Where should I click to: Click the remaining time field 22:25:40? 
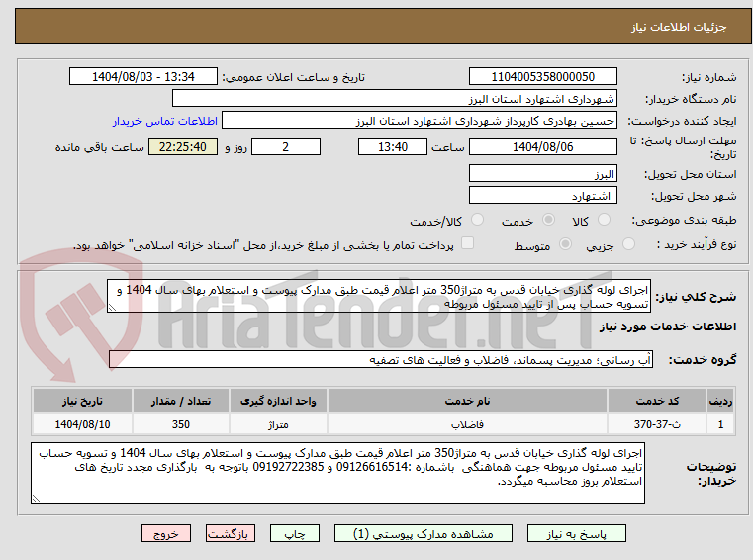click(x=183, y=146)
